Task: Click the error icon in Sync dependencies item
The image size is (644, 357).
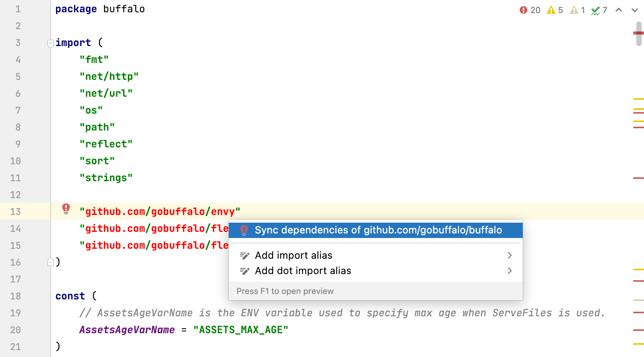Action: (x=244, y=230)
